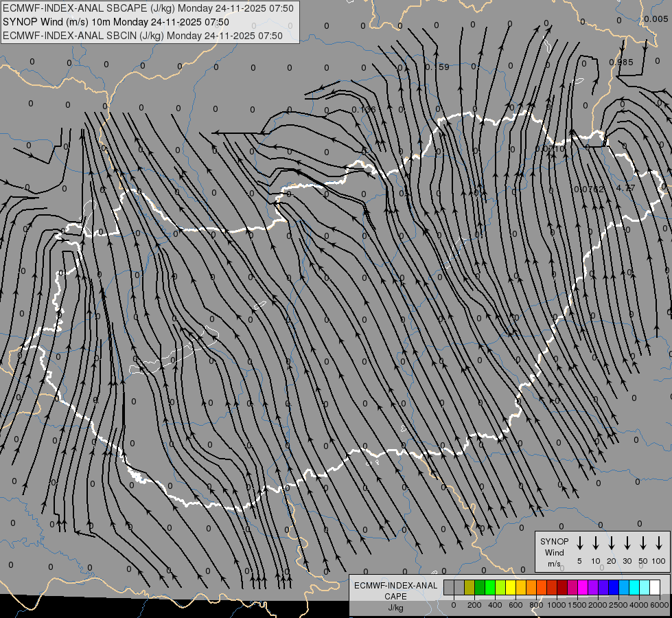The height and width of the screenshot is (618, 672).
Task: Pick the dark green CAPE legend swatch
Action: pos(480,587)
